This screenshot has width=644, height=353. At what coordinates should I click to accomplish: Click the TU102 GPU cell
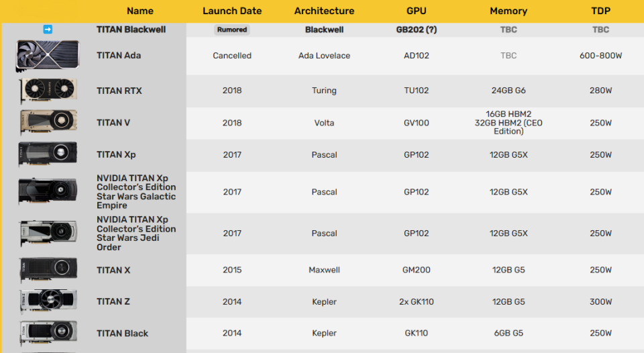(417, 91)
